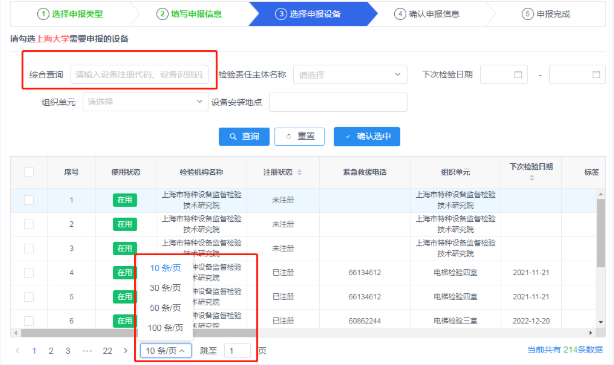Go to previous page with left arrow
The image size is (614, 365).
18,351
